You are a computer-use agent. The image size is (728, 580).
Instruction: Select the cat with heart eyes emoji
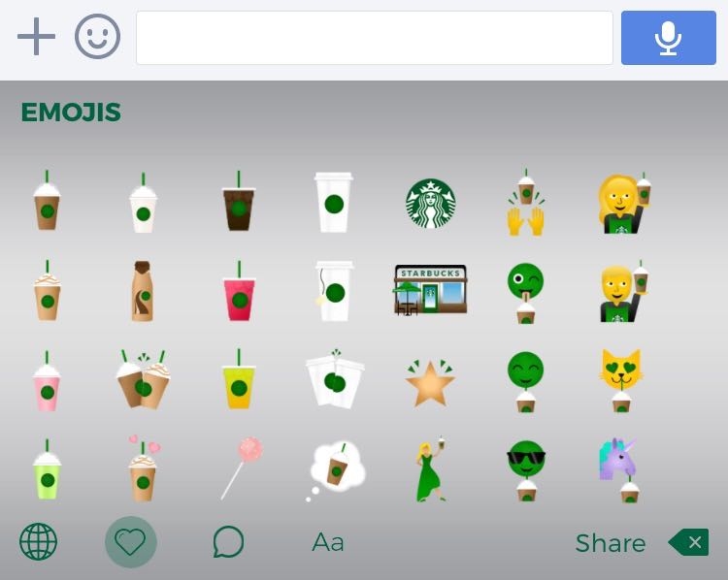(x=621, y=380)
